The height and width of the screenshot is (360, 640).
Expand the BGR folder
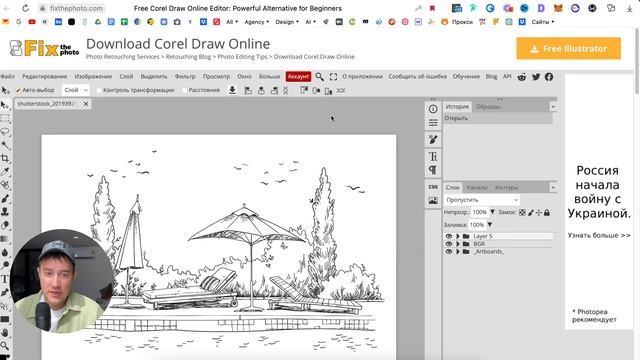[458, 244]
